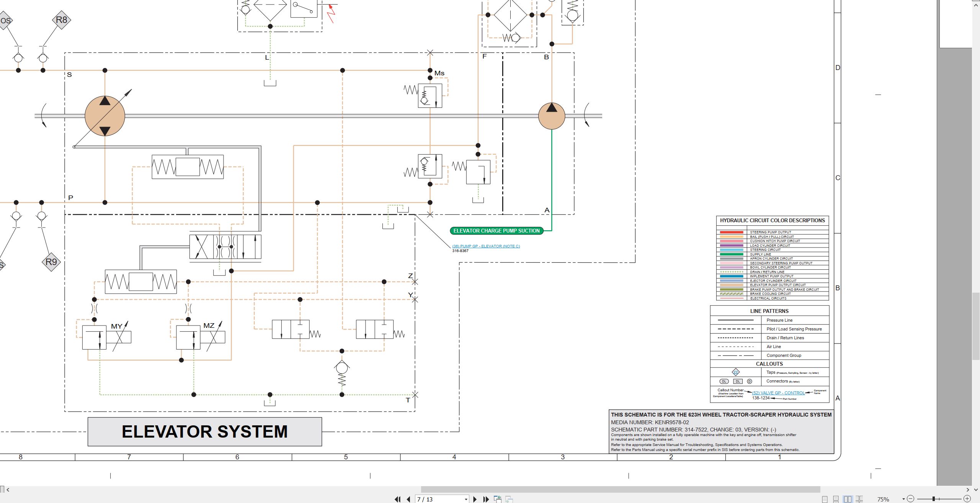The height and width of the screenshot is (503, 980).
Task: Click the Ms port label
Action: pos(439,73)
